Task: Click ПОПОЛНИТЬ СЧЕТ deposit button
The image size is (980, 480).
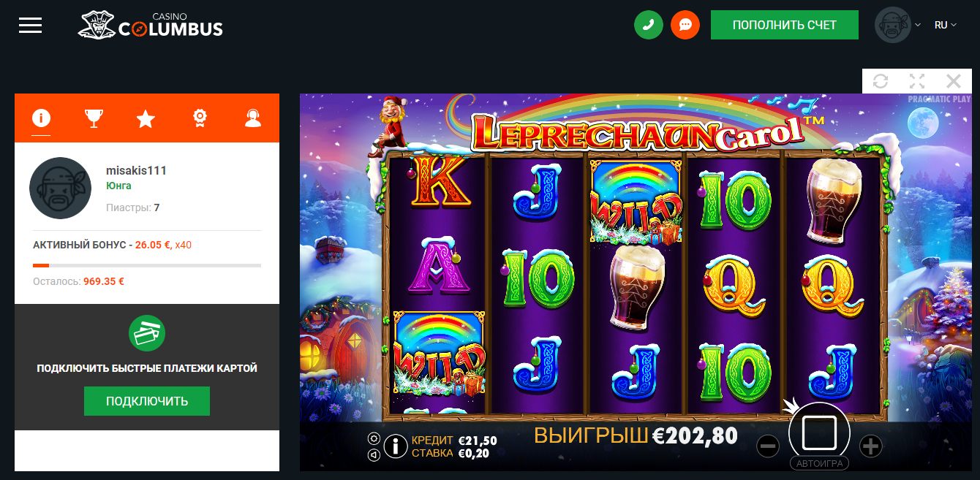Action: tap(785, 25)
